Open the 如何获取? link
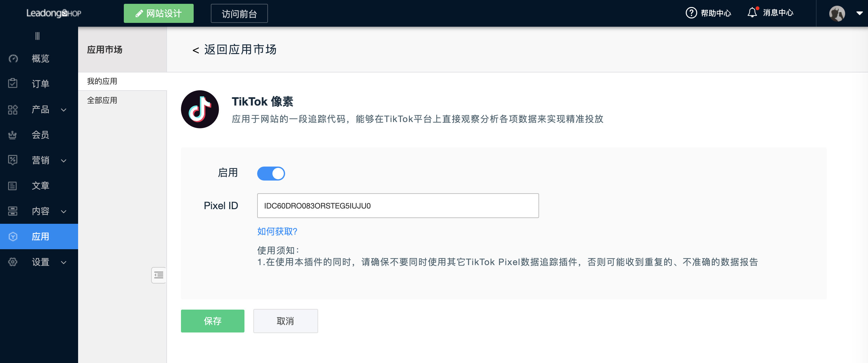This screenshot has height=363, width=868. [x=277, y=231]
